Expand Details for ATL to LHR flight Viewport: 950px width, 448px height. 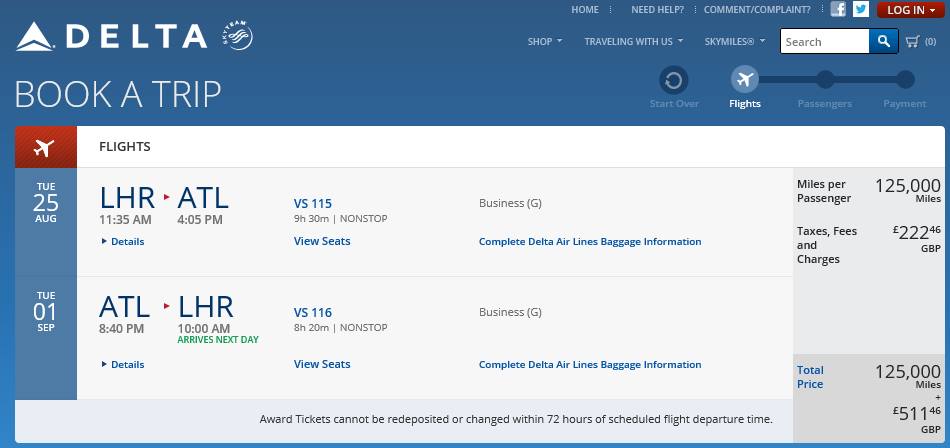point(123,365)
